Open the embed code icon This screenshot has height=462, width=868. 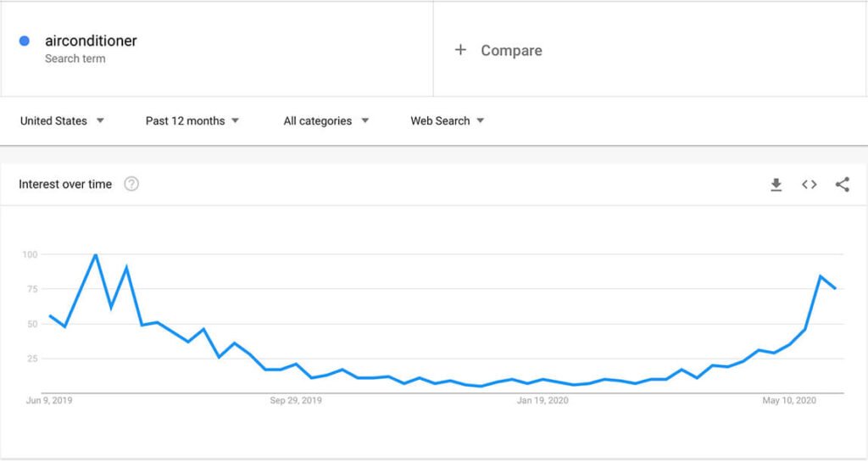click(x=810, y=184)
